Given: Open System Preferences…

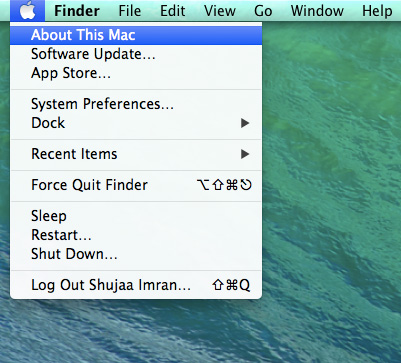Looking at the screenshot, I should (136, 104).
